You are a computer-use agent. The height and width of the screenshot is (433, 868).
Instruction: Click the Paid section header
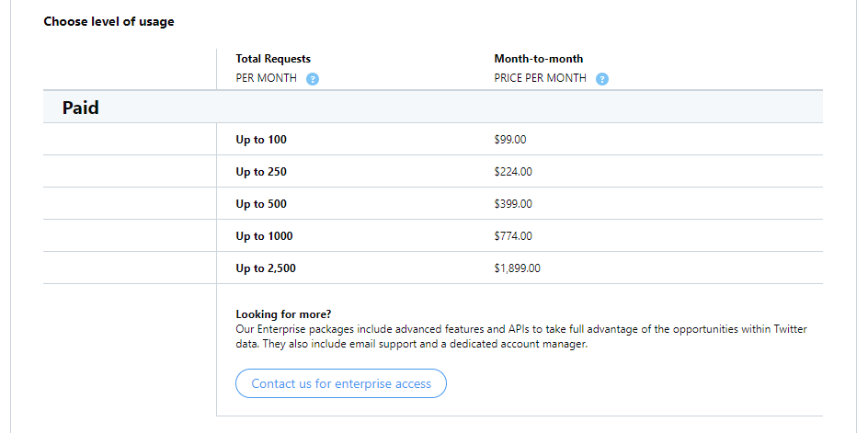tap(81, 108)
